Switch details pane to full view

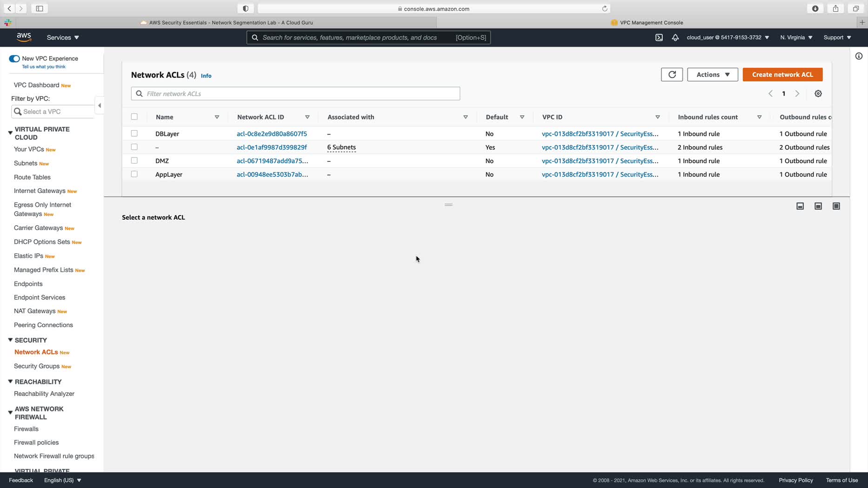[836, 206]
